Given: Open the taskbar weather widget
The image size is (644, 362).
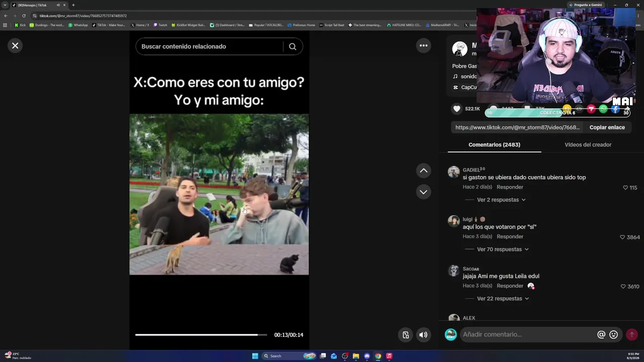Looking at the screenshot, I should pos(18,356).
